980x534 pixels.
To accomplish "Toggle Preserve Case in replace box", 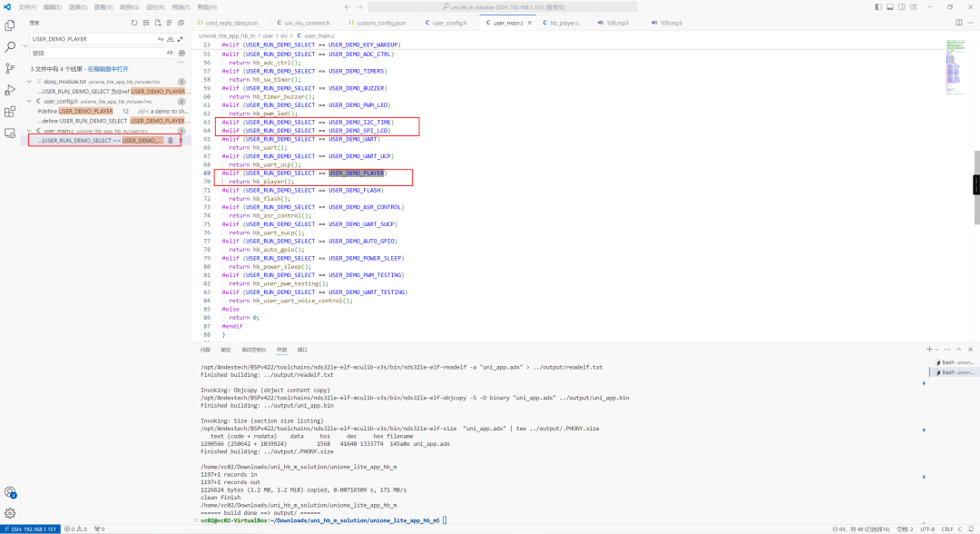I will click(x=169, y=53).
